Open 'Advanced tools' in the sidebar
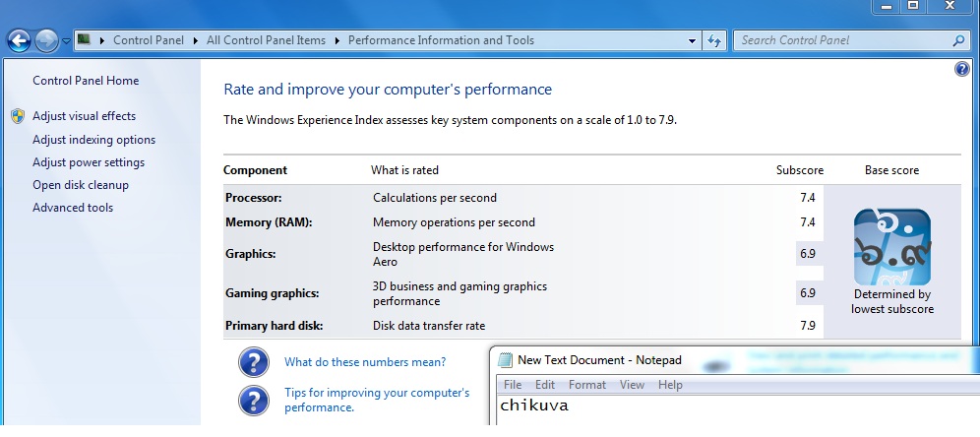Viewport: 980px width, 437px height. pos(73,208)
